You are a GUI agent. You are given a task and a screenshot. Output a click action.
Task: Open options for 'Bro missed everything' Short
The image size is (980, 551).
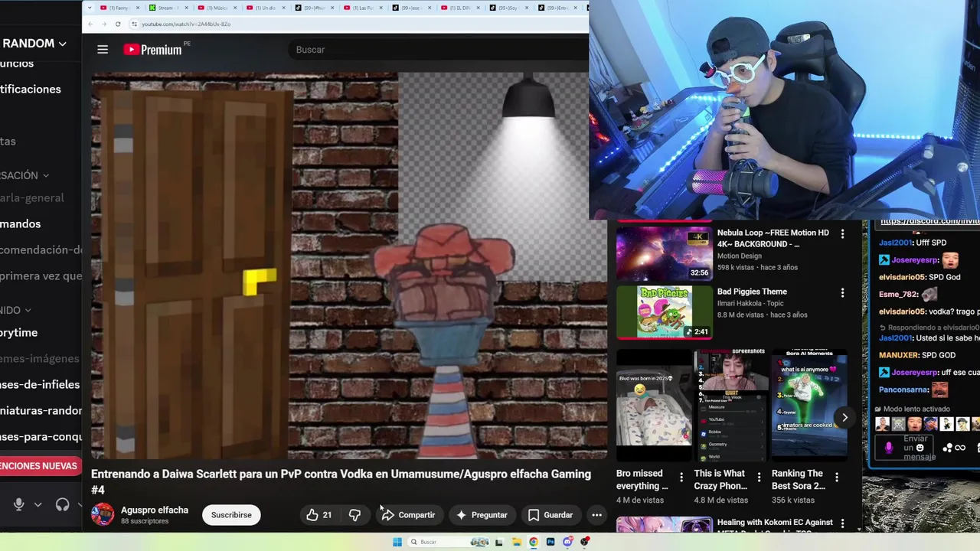point(681,478)
